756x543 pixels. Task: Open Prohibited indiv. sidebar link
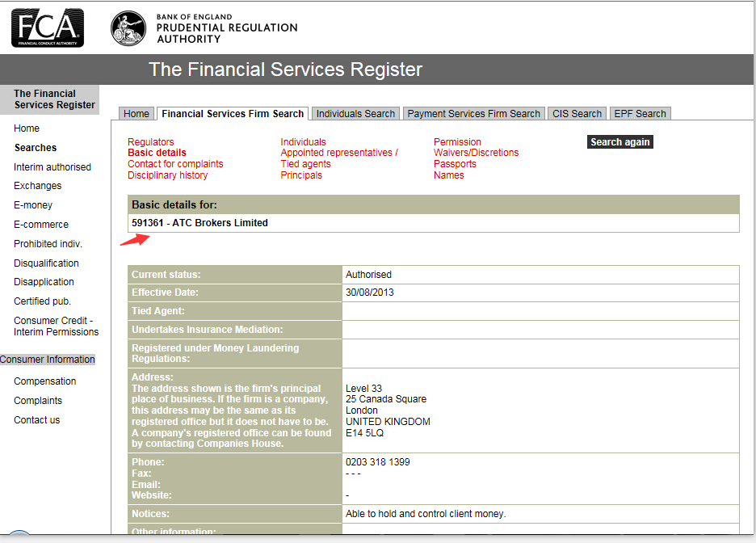48,243
